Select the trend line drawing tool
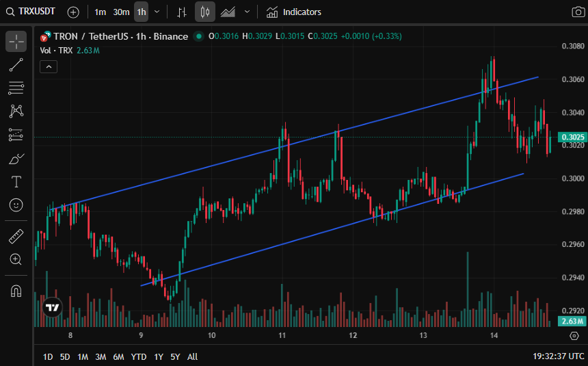The width and height of the screenshot is (588, 366). [16, 64]
